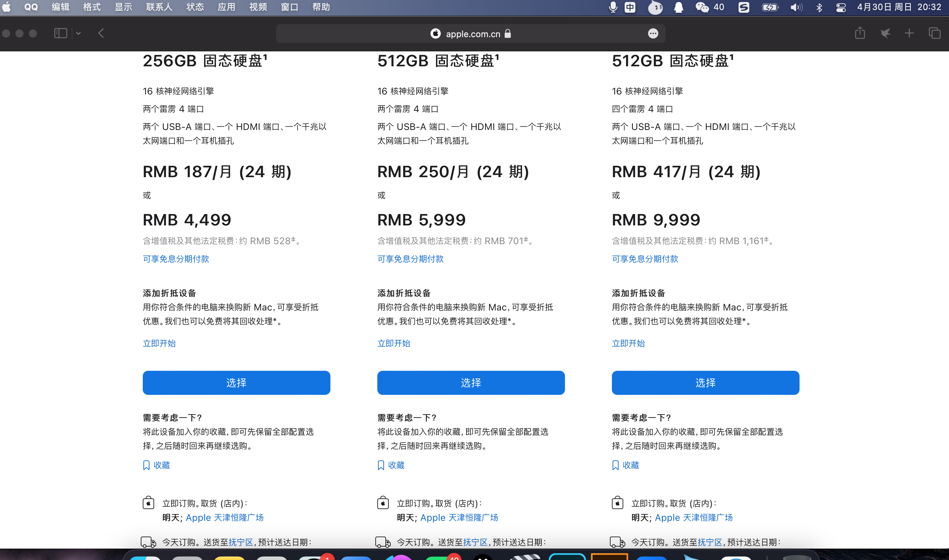
Task: Save the RMB 9,999 model via 收藏
Action: [x=626, y=465]
